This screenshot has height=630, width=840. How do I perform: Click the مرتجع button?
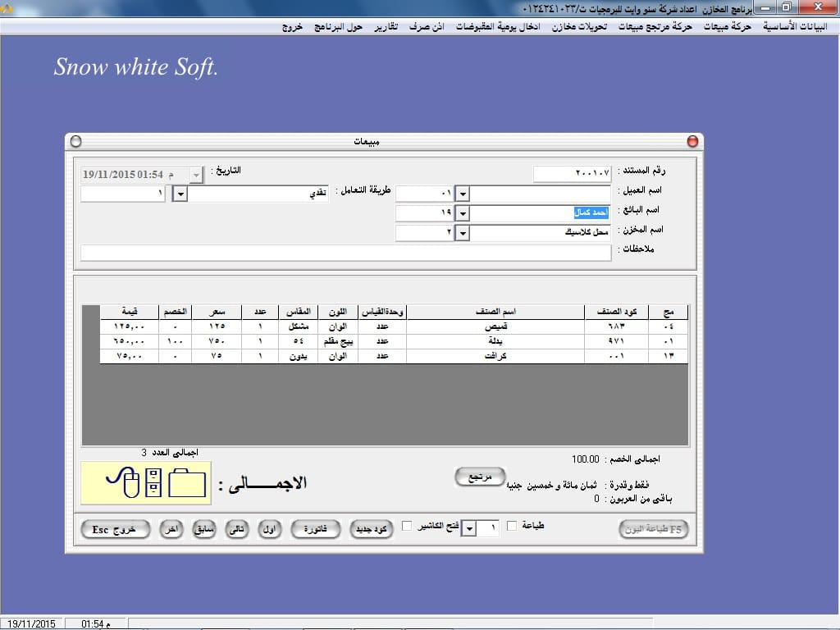pos(480,477)
